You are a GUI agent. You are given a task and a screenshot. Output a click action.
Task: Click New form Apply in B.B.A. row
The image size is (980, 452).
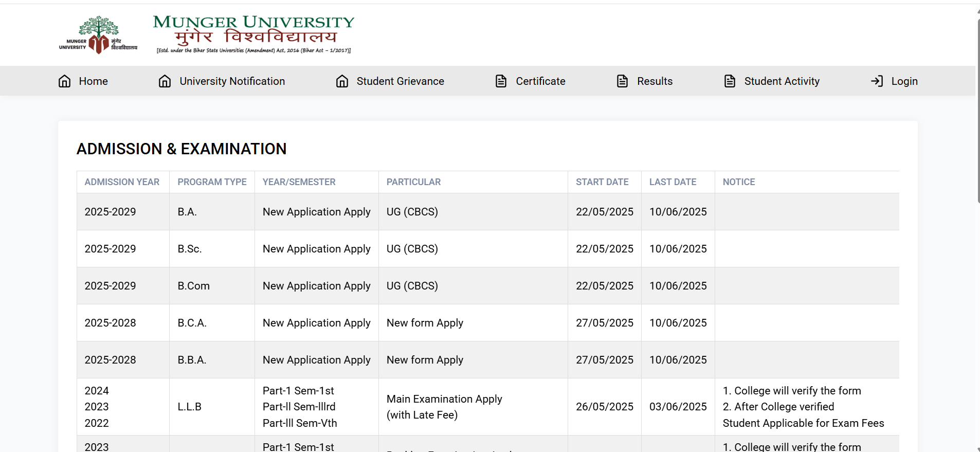[x=425, y=360]
